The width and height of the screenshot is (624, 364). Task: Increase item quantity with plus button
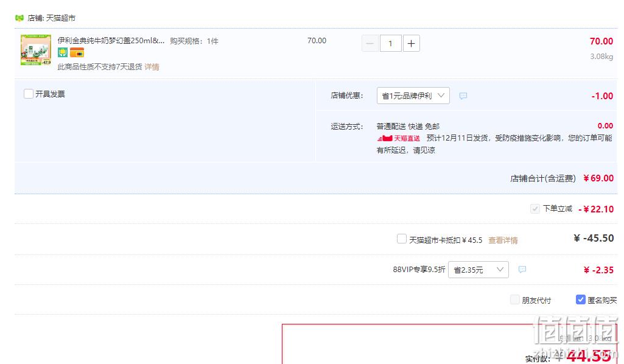(x=411, y=43)
